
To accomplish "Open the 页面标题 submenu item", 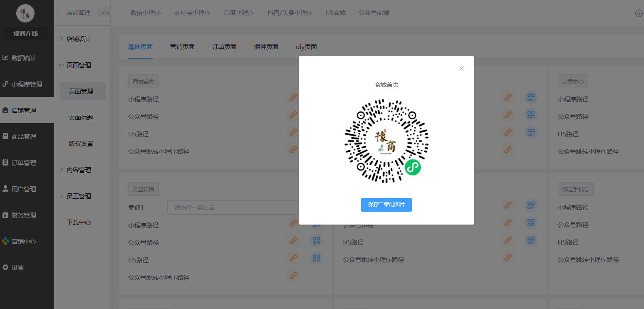I will pos(81,117).
